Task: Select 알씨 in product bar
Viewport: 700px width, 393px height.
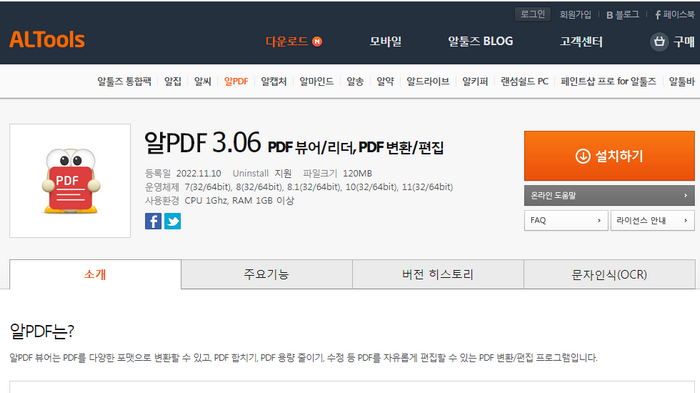Action: 203,81
